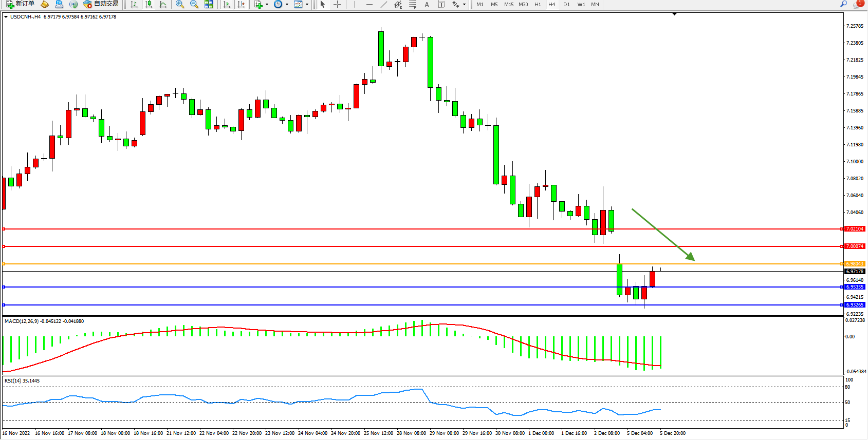
Task: Click the 自动交易 auto trading button
Action: [x=101, y=4]
